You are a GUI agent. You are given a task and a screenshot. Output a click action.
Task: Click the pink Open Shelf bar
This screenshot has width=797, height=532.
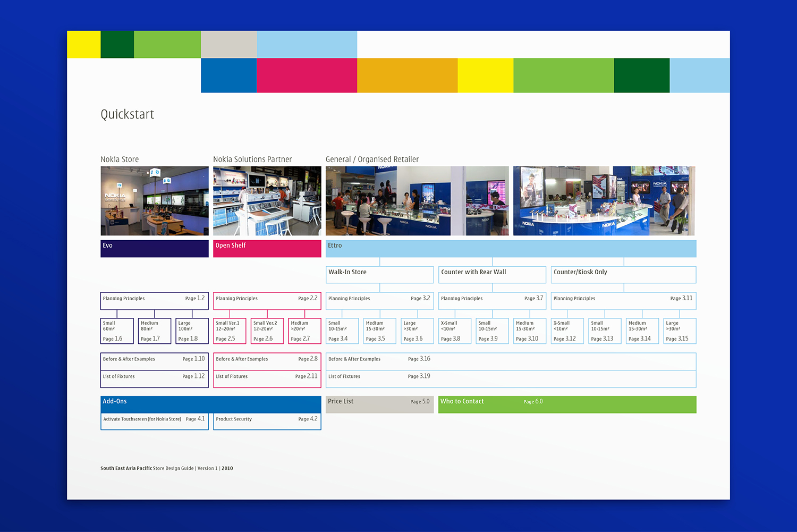point(267,249)
